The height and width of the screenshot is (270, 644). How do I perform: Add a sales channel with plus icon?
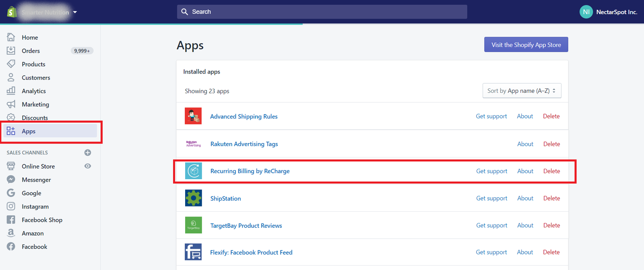click(x=88, y=153)
